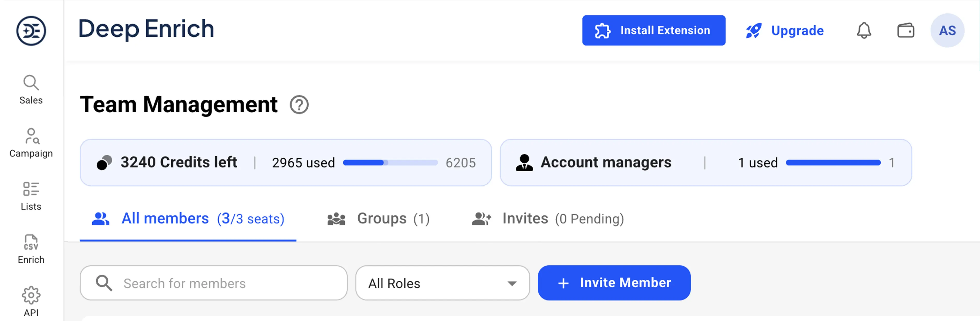Click the notifications bell icon
The image size is (980, 321).
coord(864,31)
